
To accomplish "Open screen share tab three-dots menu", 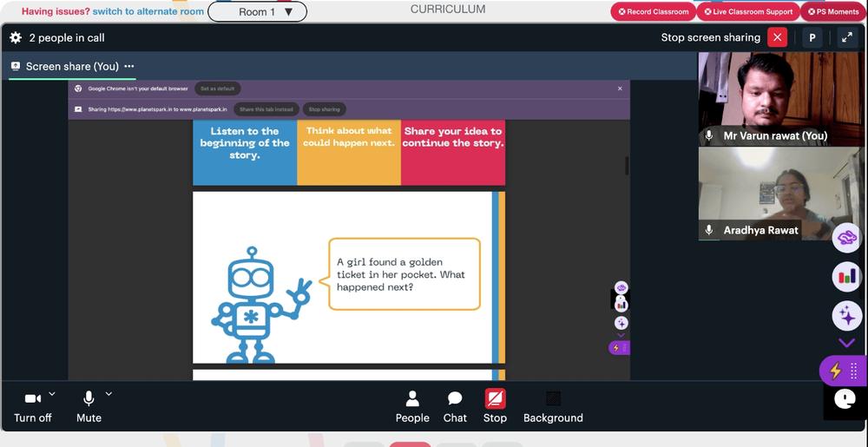I will pyautogui.click(x=129, y=66).
